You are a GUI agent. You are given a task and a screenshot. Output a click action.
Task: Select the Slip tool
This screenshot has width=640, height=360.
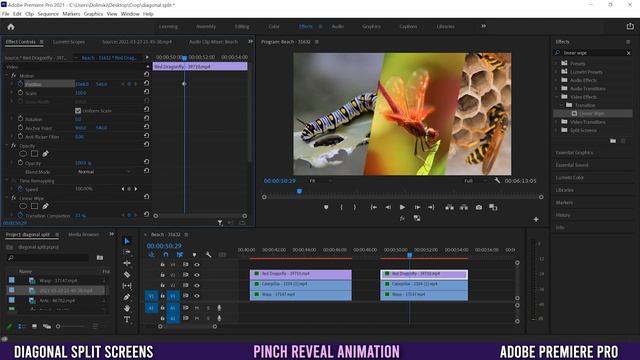pyautogui.click(x=127, y=286)
